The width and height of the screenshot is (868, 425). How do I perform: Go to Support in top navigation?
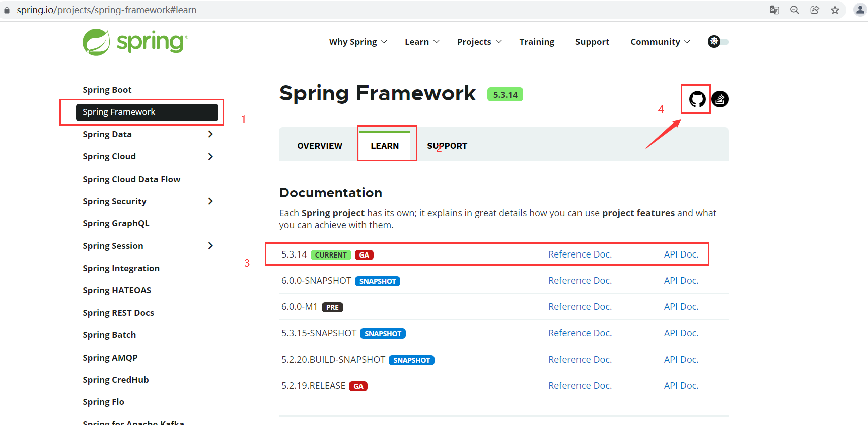tap(592, 42)
